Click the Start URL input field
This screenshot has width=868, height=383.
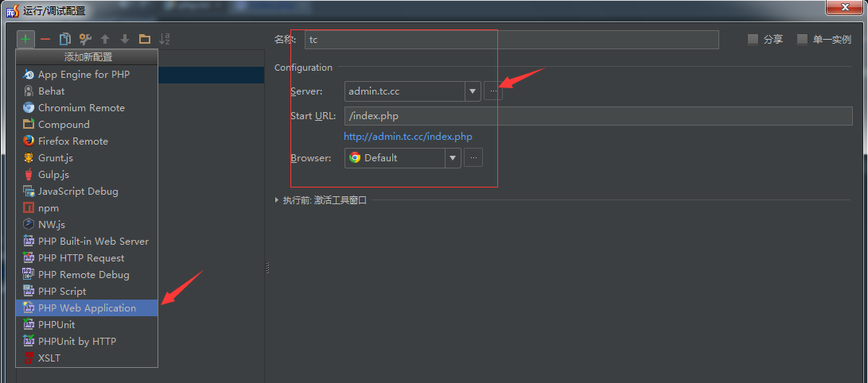[597, 116]
